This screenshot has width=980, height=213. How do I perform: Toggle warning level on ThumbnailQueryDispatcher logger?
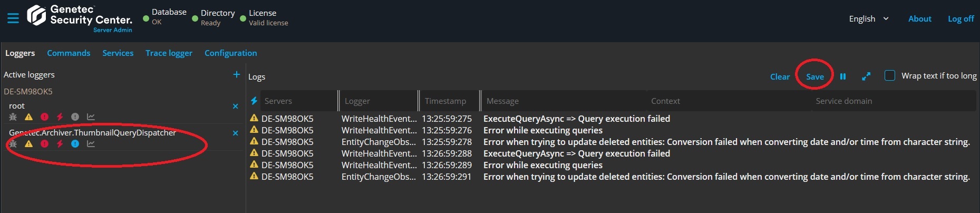[x=28, y=144]
